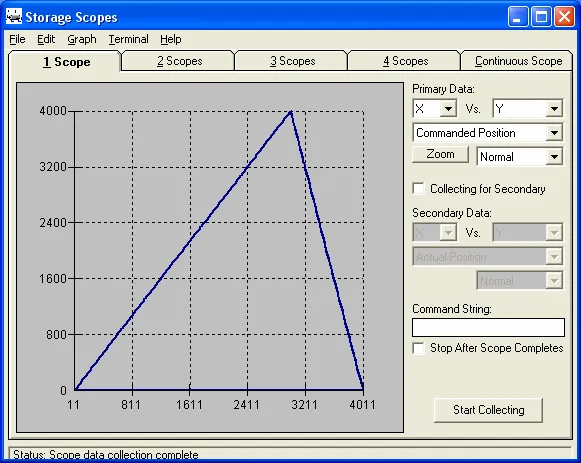This screenshot has width=581, height=463.
Task: Click the 3211 x-axis label
Action: pos(304,404)
